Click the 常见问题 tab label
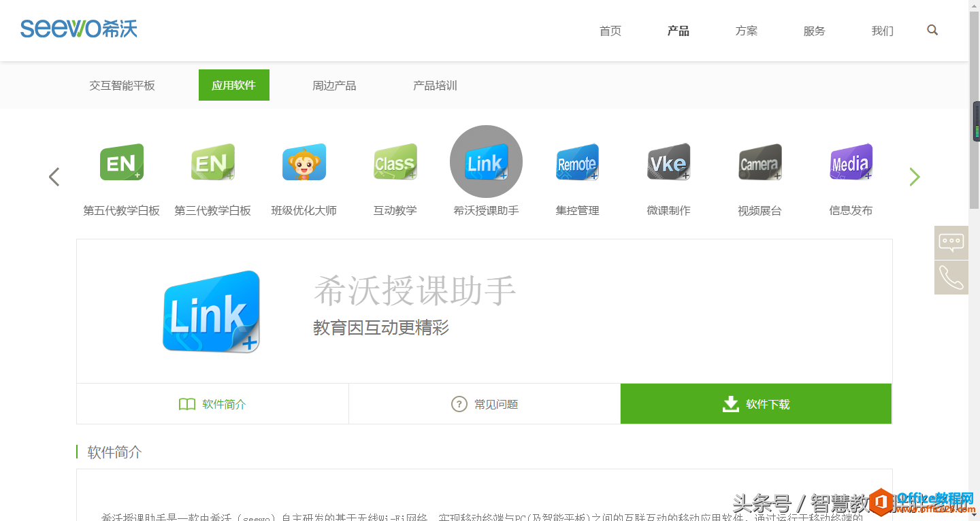This screenshot has height=521, width=980. point(496,405)
